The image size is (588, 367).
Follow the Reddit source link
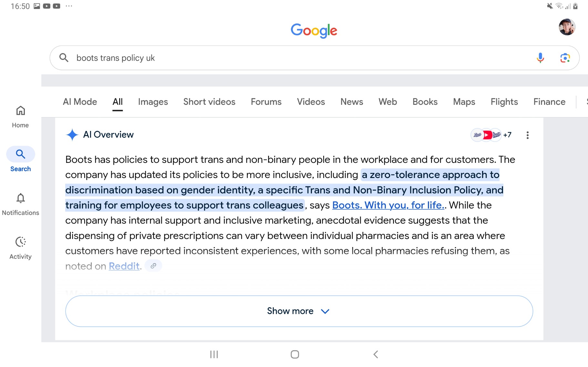tap(124, 266)
